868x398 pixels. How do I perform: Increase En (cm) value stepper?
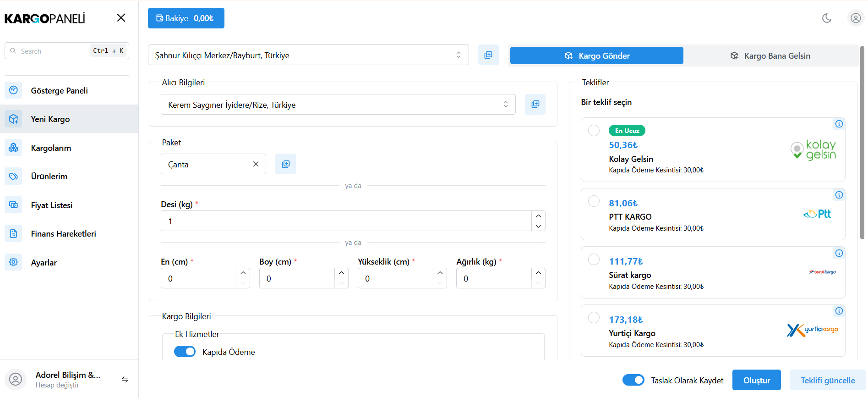(x=243, y=273)
